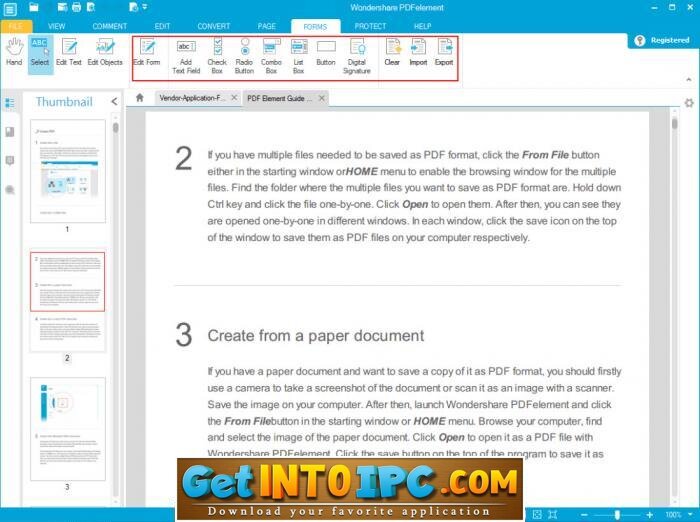Insert a List Box form field
Image resolution: width=700 pixels, height=522 pixels.
299,57
